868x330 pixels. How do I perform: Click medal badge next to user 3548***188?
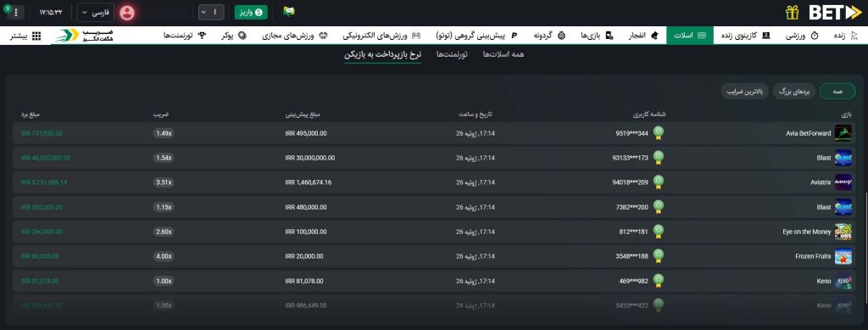pos(658,256)
